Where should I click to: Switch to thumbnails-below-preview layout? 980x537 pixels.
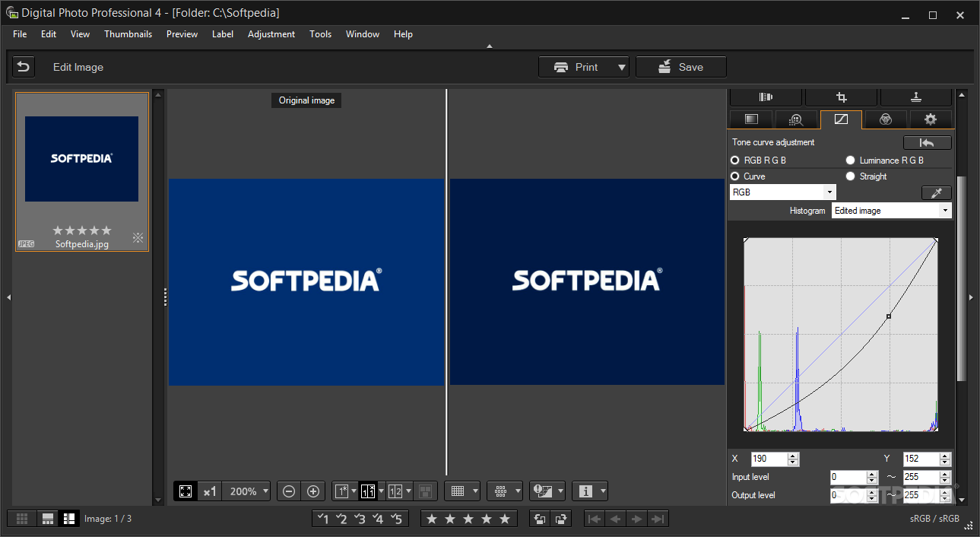(x=48, y=519)
